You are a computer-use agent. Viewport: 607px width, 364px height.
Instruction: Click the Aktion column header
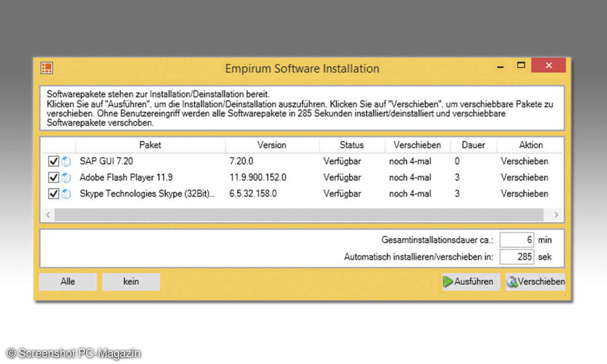pyautogui.click(x=531, y=145)
